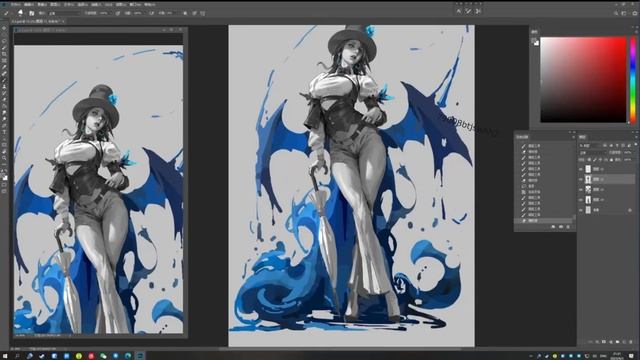
Task: Click the Background layer thumbnail
Action: tap(588, 210)
